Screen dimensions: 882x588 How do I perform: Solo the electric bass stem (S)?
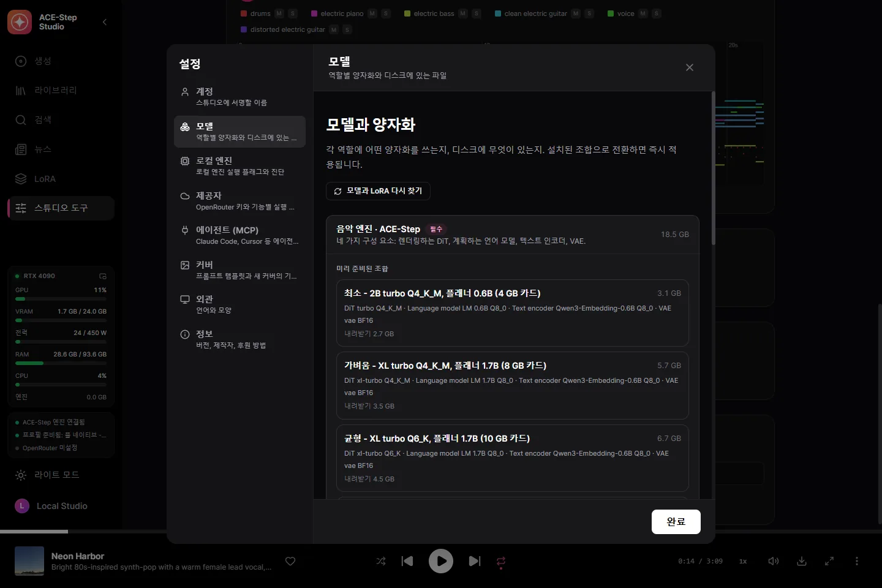(x=477, y=13)
